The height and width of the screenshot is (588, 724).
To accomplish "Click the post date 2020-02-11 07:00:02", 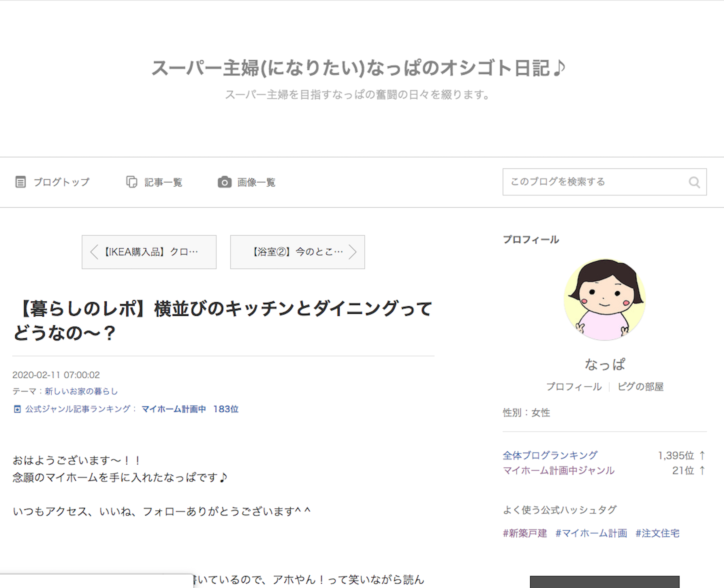I will click(x=56, y=375).
